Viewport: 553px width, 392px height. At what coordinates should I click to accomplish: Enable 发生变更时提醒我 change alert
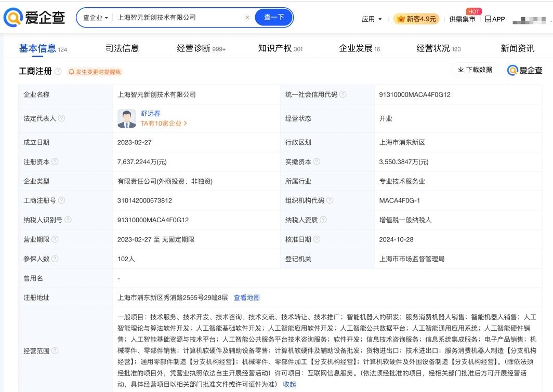pyautogui.click(x=95, y=72)
